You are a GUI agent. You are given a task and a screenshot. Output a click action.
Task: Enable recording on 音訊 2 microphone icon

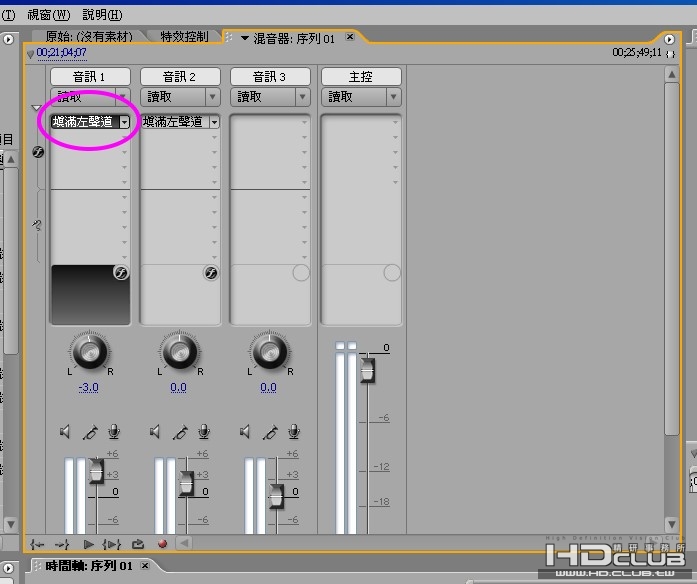point(204,432)
